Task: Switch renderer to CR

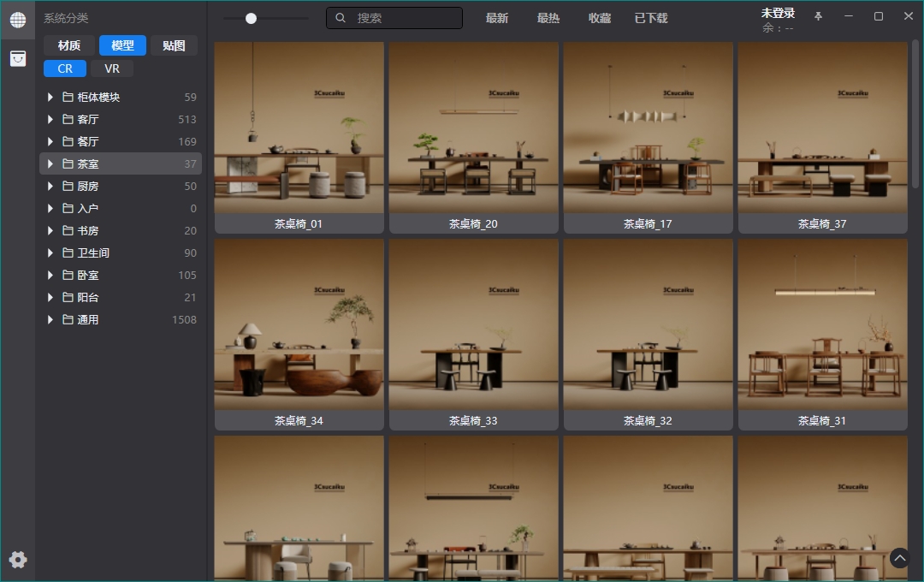Action: click(x=65, y=68)
